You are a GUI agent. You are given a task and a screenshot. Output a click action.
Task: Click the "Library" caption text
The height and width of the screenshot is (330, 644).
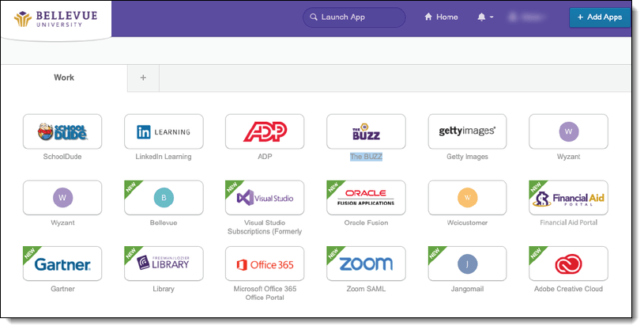tap(164, 289)
